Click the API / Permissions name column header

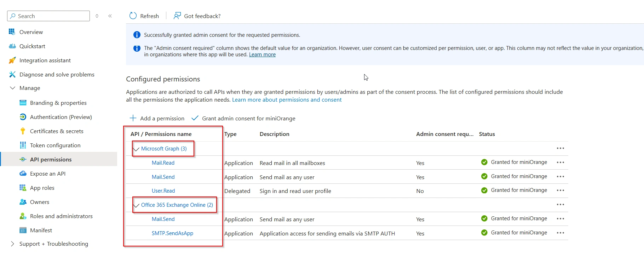click(x=161, y=134)
